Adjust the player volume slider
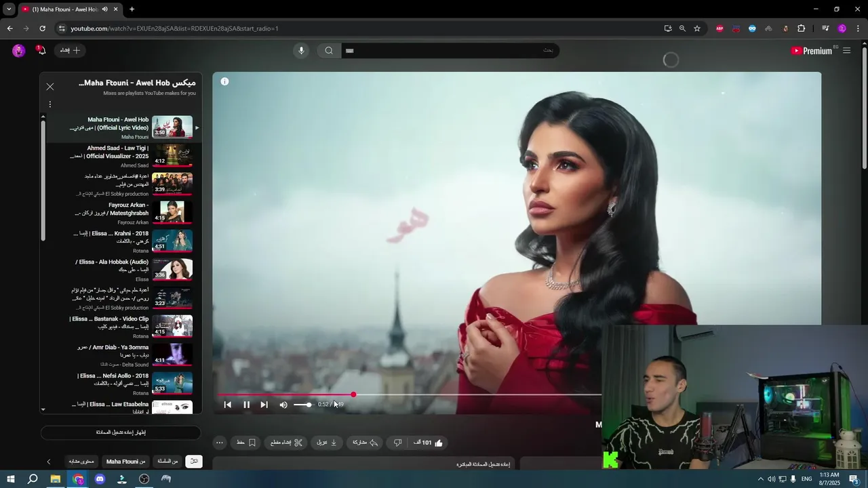The image size is (868, 488). pyautogui.click(x=302, y=405)
